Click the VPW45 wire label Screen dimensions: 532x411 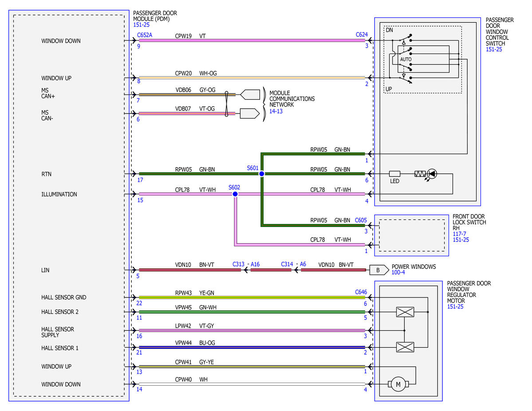[x=183, y=308]
